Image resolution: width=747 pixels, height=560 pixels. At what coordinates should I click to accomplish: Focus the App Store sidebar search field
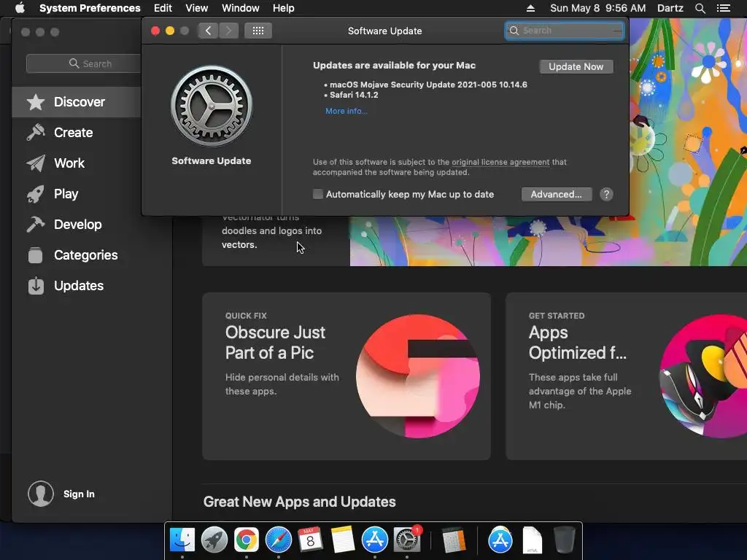click(84, 64)
